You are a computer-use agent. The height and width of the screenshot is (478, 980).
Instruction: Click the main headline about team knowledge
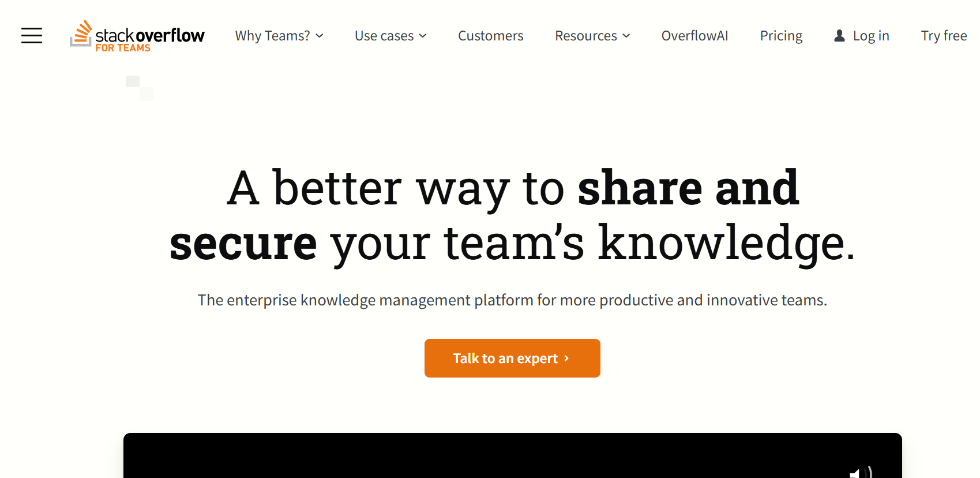pyautogui.click(x=512, y=215)
